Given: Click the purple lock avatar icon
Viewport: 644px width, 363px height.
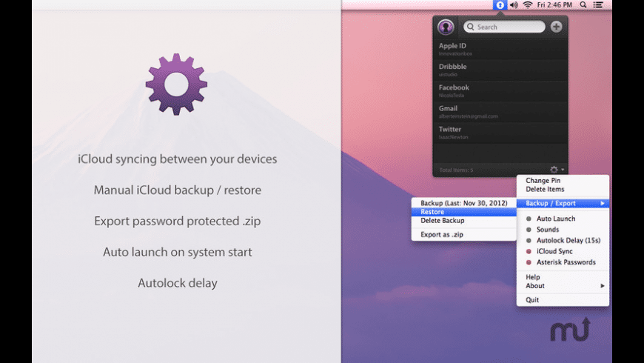Looking at the screenshot, I should click(446, 27).
